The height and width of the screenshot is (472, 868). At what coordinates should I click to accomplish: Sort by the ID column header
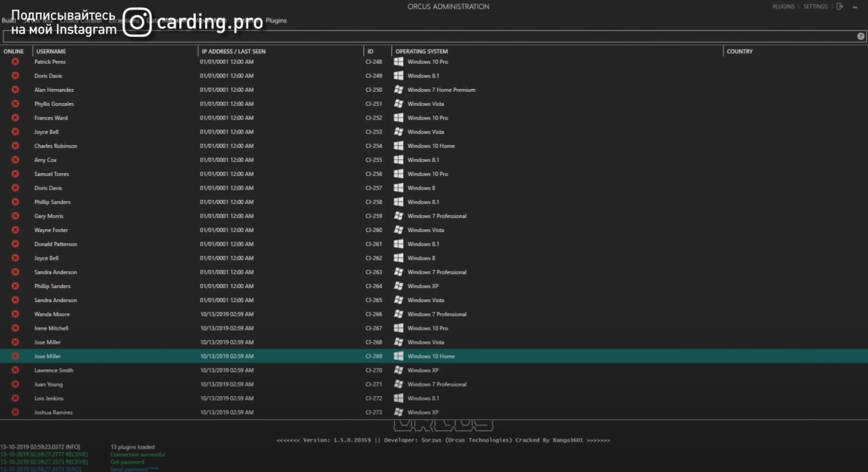point(370,51)
